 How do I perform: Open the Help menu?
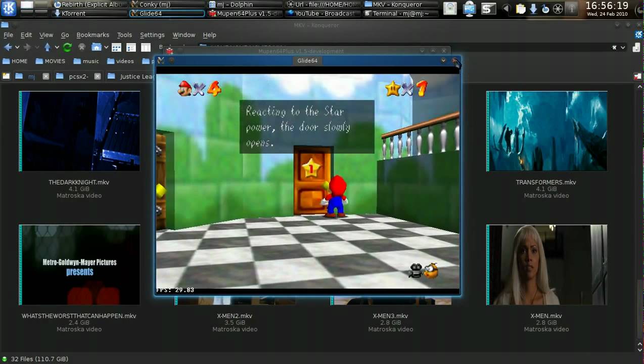[x=209, y=35]
